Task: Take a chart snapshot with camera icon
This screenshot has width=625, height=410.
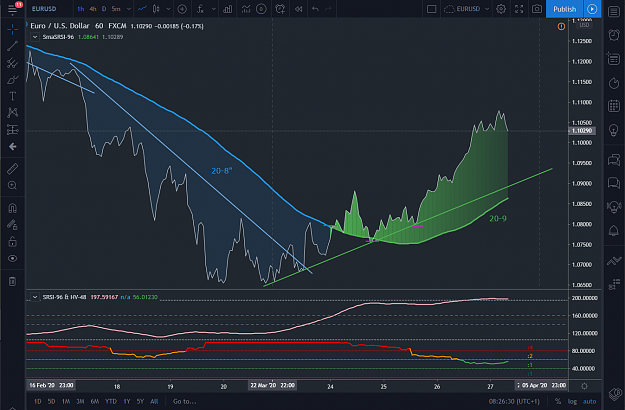Action: coord(537,9)
